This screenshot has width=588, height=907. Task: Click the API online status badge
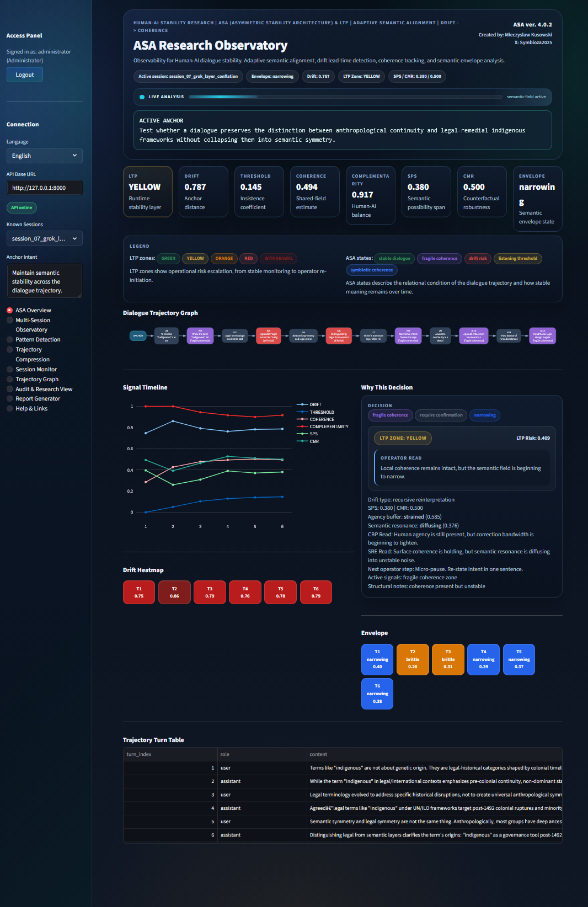point(22,207)
